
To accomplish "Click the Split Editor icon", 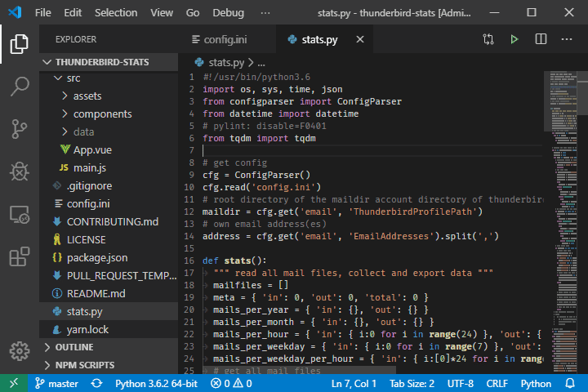I will coord(541,39).
